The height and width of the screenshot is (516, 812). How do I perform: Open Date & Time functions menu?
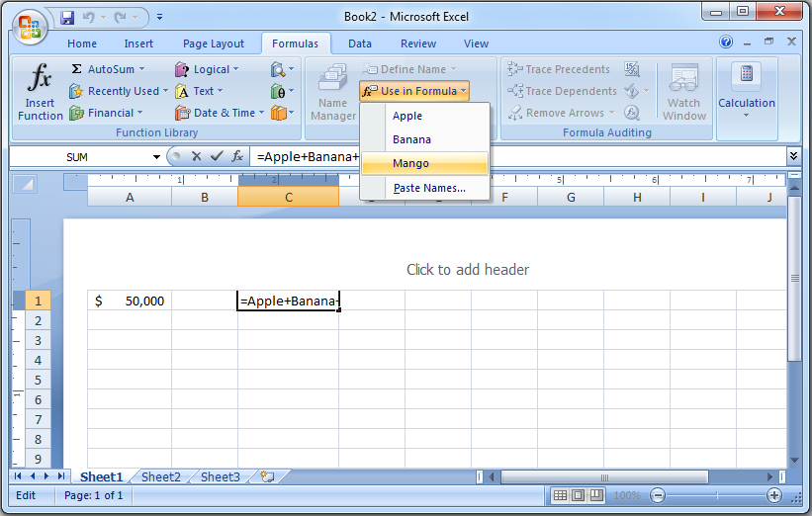[220, 113]
